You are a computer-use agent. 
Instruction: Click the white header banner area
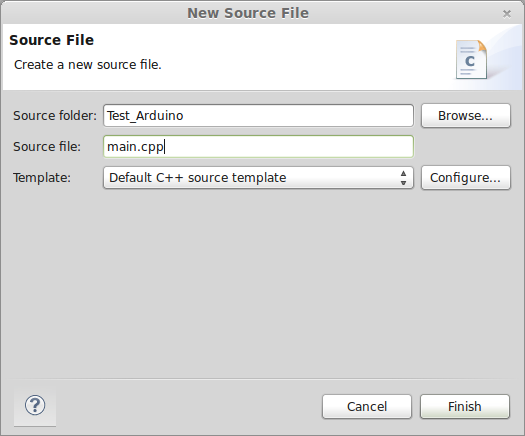tap(262, 57)
